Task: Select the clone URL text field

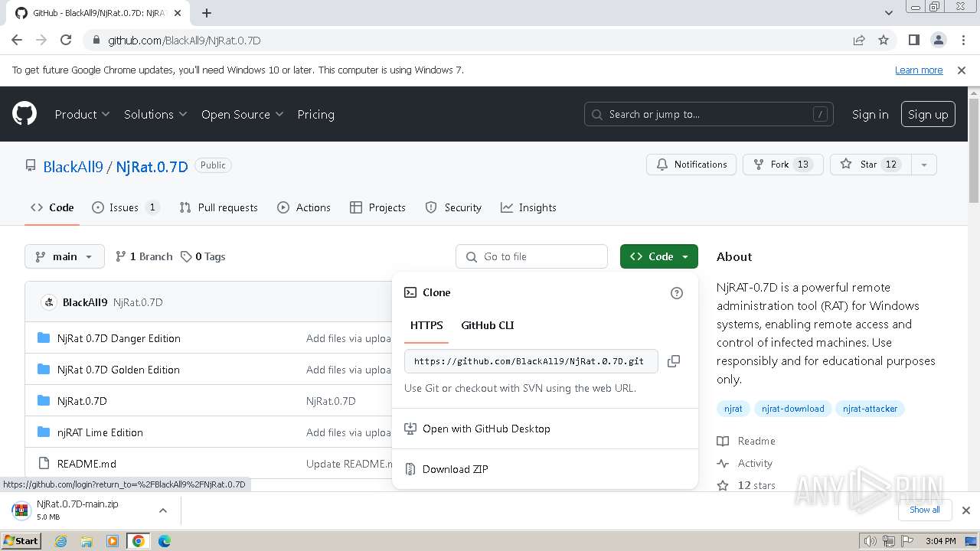Action: [531, 361]
